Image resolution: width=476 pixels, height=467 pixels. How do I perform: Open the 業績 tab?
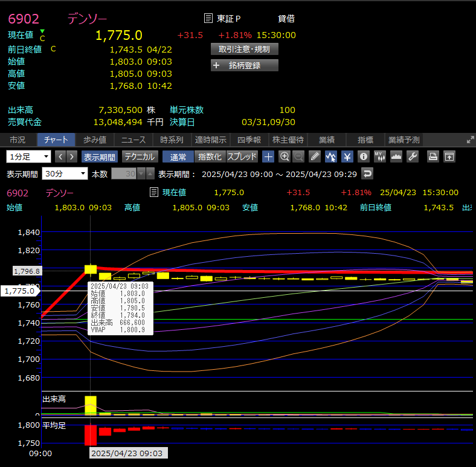pos(327,140)
